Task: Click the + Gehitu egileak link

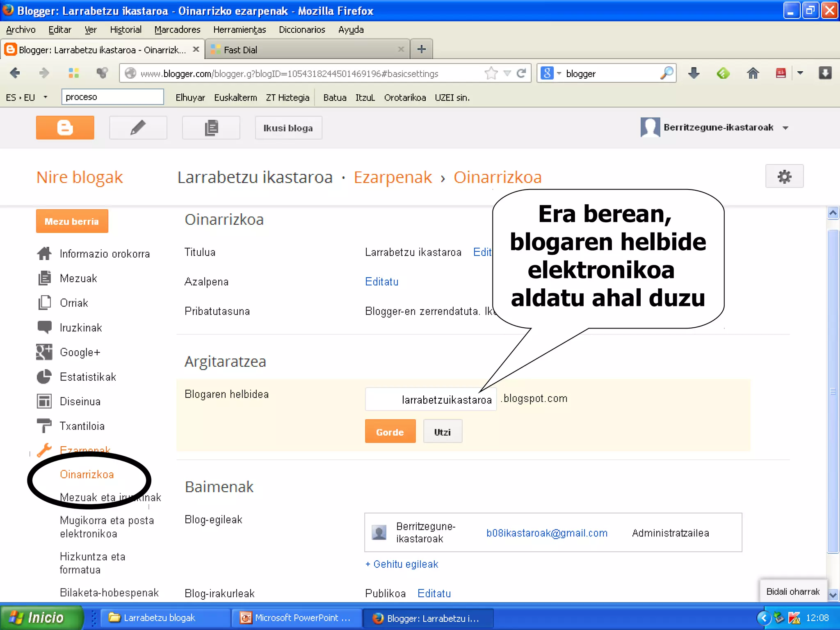Action: [x=402, y=564]
